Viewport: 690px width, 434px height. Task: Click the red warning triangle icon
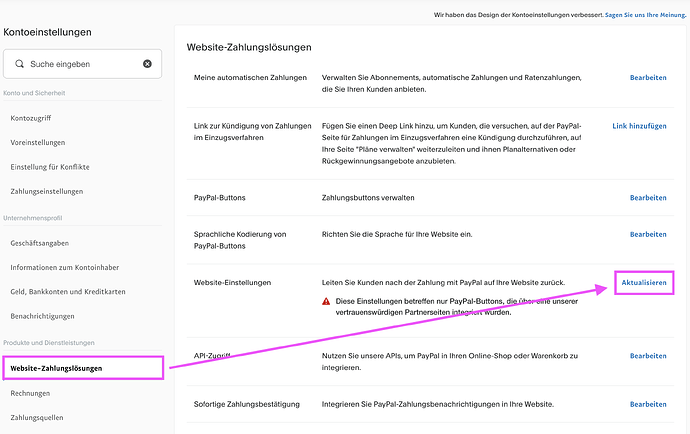click(326, 302)
